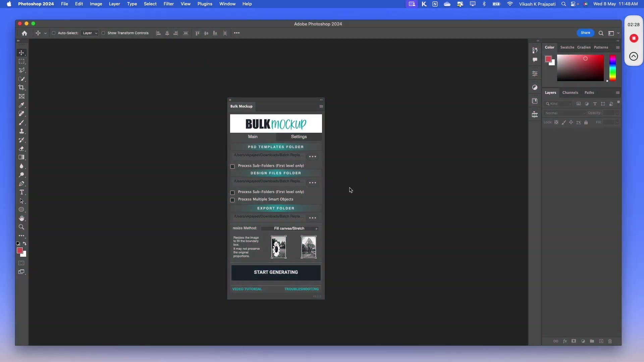The height and width of the screenshot is (362, 644).
Task: Switch to the Settings tab in Bulk Mockup
Action: point(299,137)
